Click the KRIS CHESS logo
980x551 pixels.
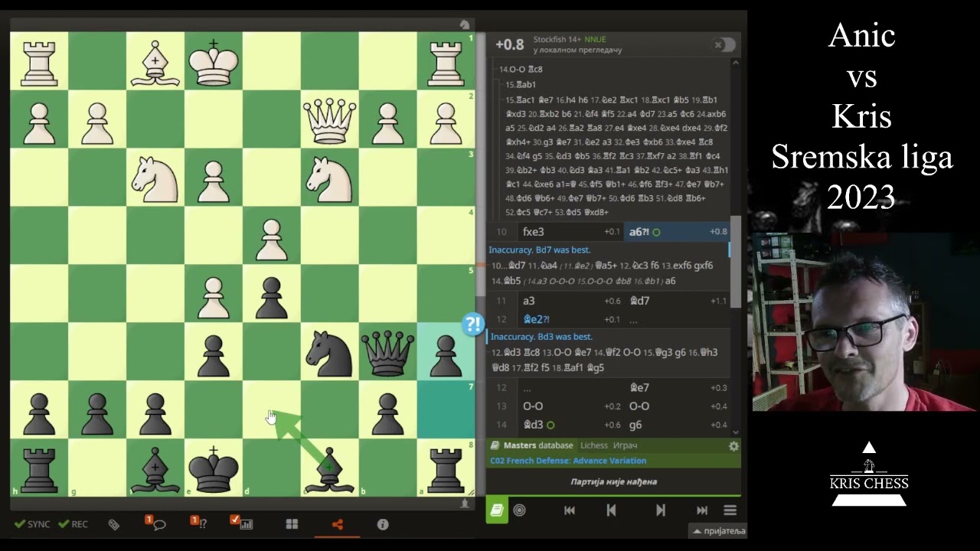click(x=869, y=474)
